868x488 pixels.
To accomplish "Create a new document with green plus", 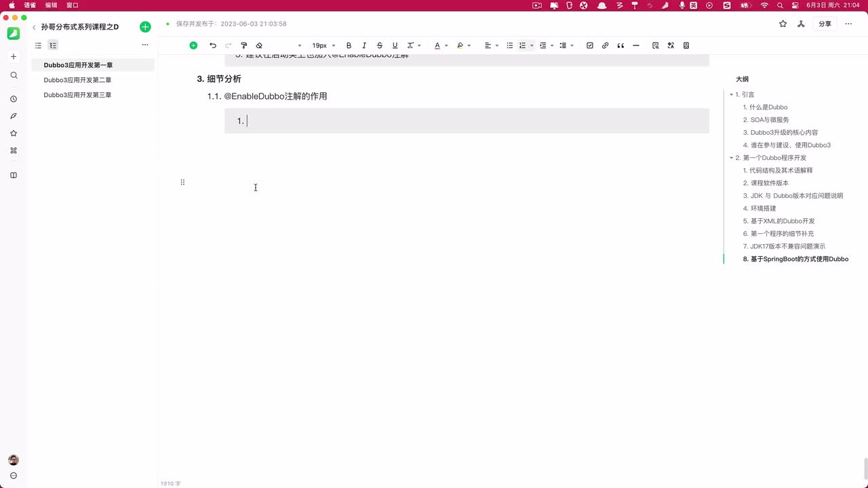I will (145, 27).
